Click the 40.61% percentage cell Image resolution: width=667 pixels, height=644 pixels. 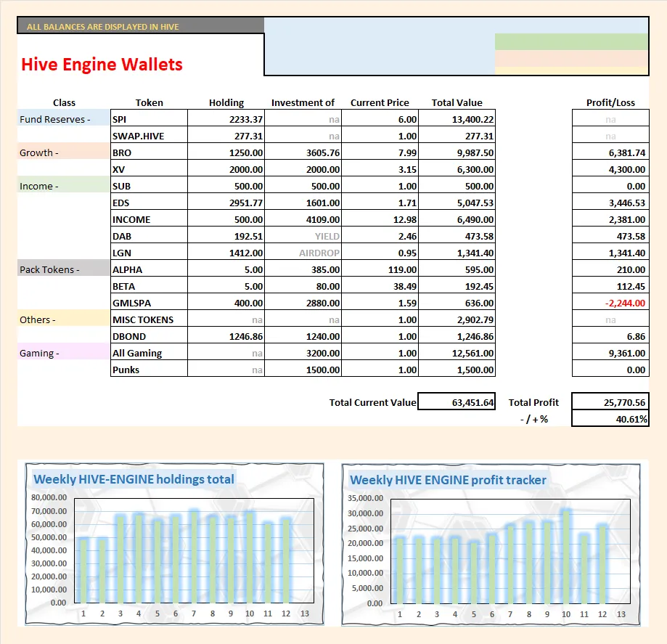pyautogui.click(x=610, y=419)
